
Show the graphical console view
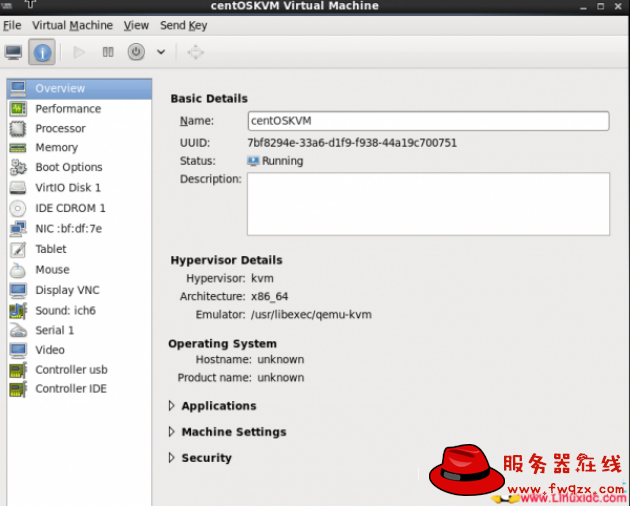tap(13, 52)
